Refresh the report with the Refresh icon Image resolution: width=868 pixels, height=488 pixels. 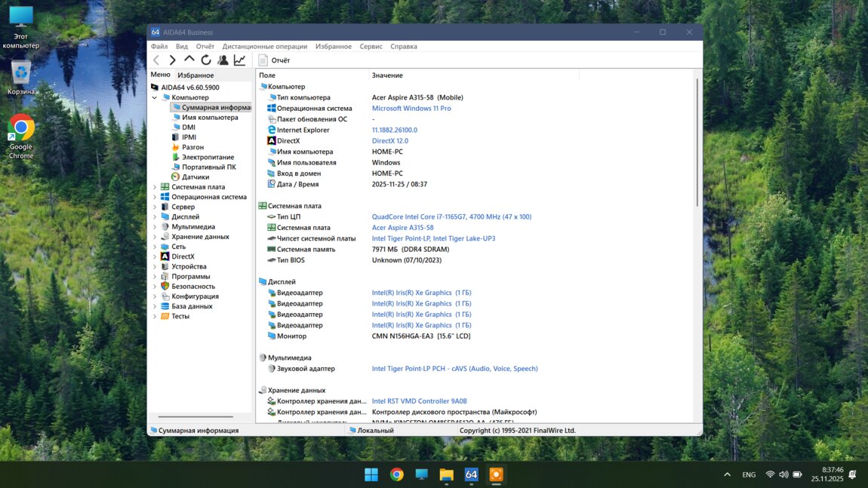click(206, 60)
